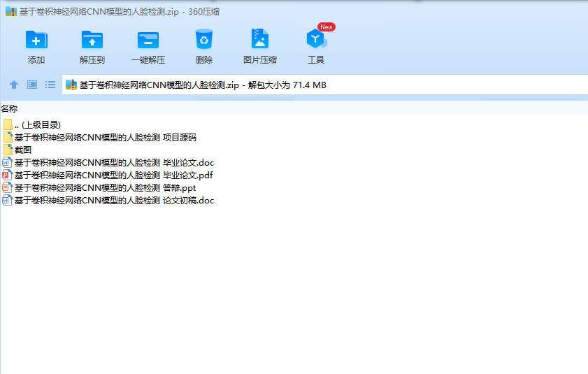Screen dimensions: 588x374
Task: Select the 答辩.ppt file
Action: point(99,187)
